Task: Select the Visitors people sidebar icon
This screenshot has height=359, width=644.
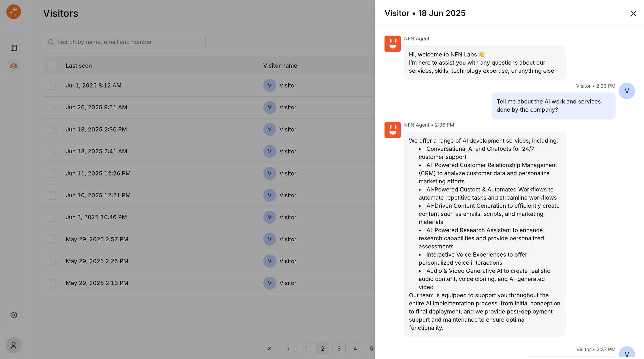Action: (x=13, y=66)
